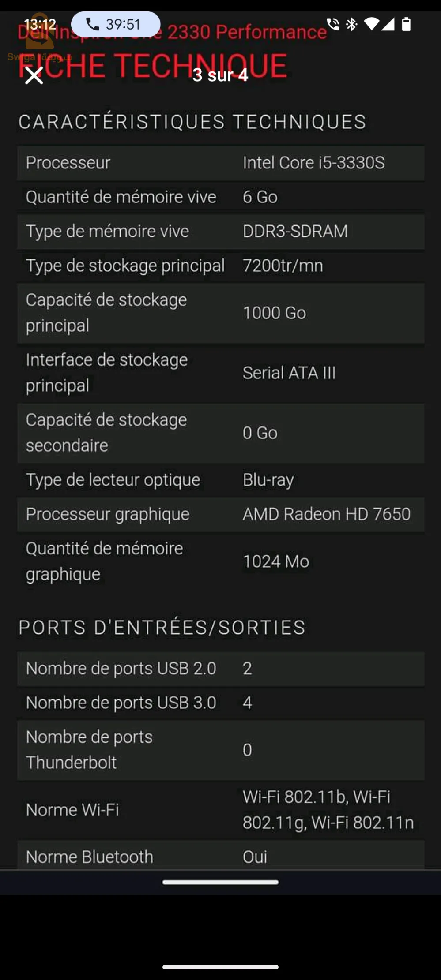The width and height of the screenshot is (441, 980).
Task: Tap the AMD Radeon HD 7650 value
Action: (326, 514)
